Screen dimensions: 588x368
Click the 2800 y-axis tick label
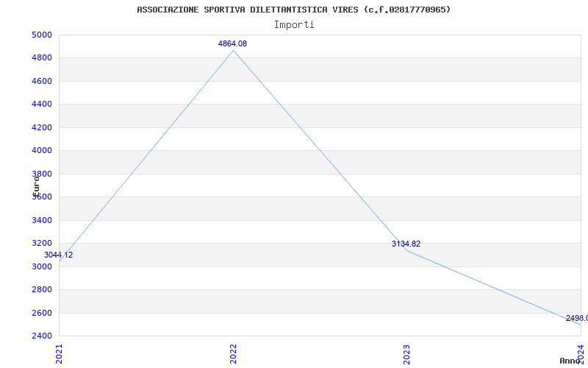pos(41,289)
